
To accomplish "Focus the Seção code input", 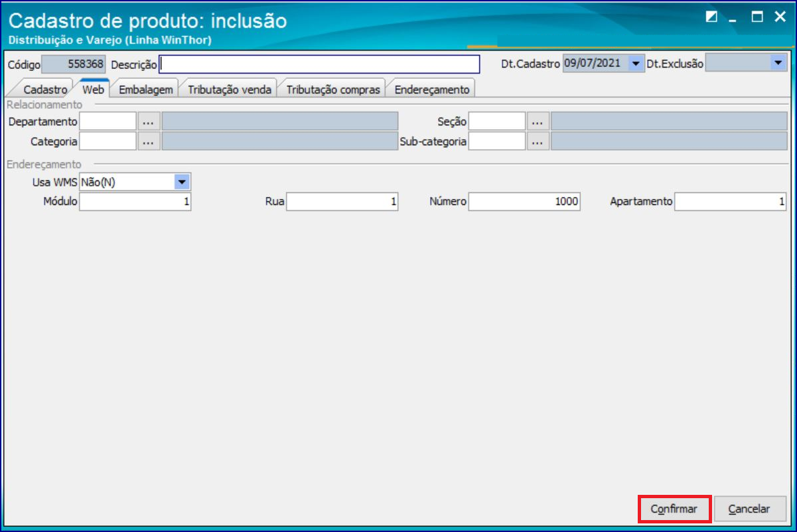I will [x=497, y=121].
